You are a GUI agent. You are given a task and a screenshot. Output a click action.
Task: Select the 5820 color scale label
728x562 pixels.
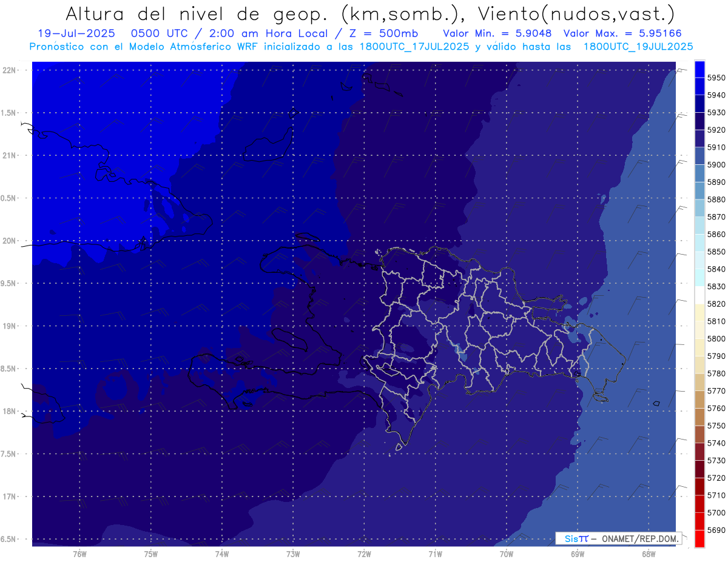[x=716, y=304]
